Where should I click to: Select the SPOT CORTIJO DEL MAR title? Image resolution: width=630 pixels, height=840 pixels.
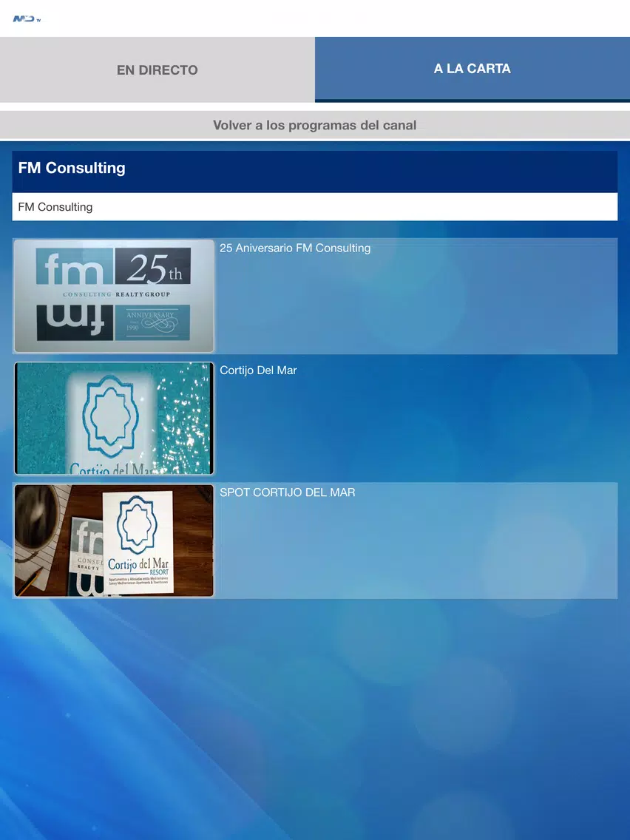click(288, 492)
